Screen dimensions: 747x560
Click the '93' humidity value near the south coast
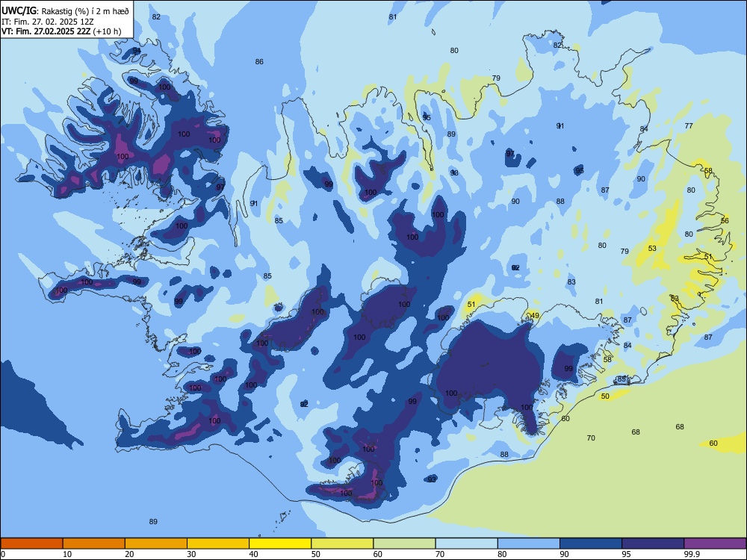[432, 479]
